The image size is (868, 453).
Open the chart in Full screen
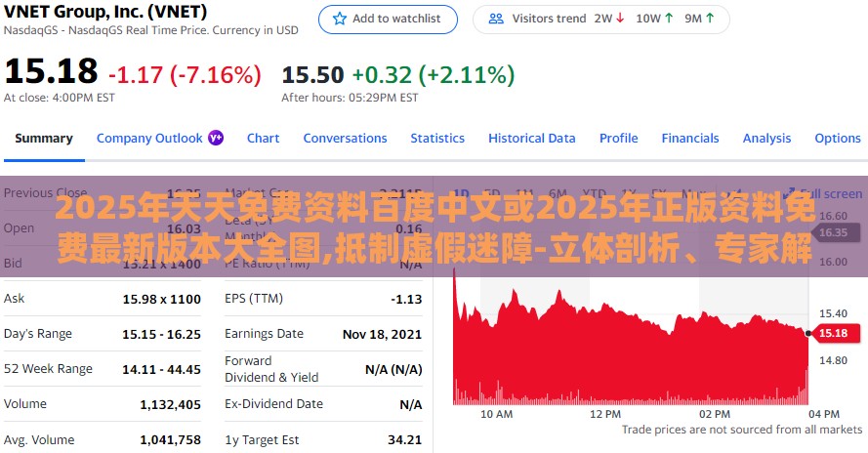824,194
